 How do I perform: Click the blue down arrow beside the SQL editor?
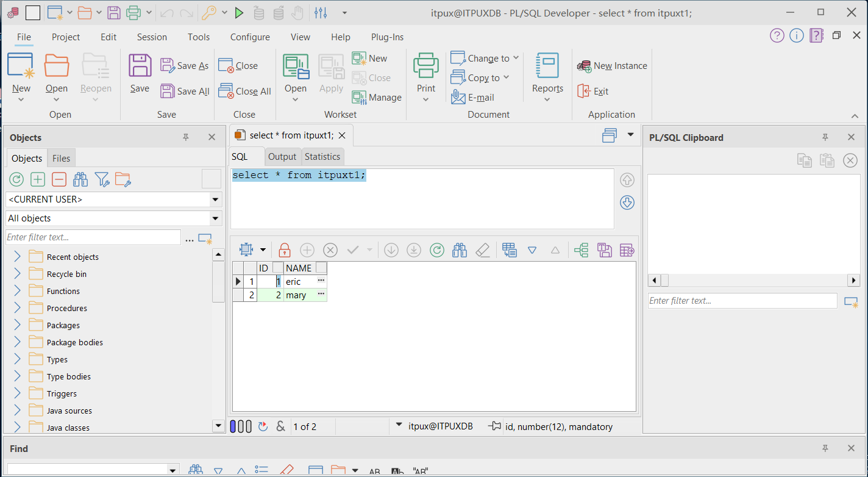(x=627, y=203)
